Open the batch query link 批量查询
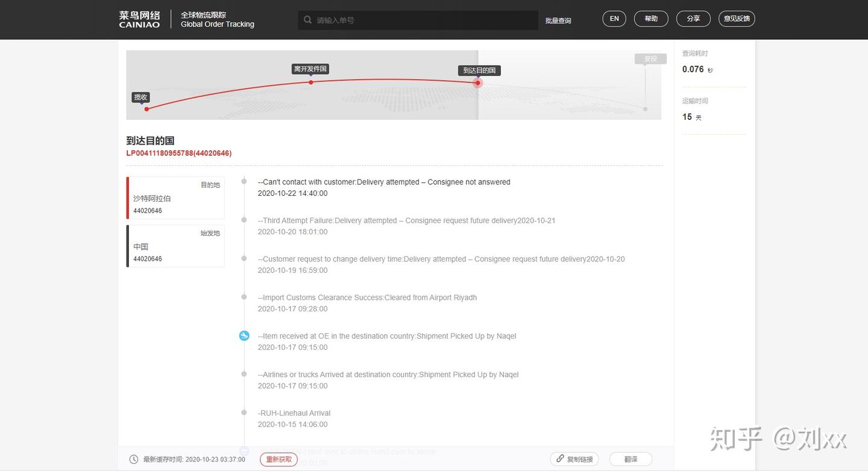 pos(558,20)
